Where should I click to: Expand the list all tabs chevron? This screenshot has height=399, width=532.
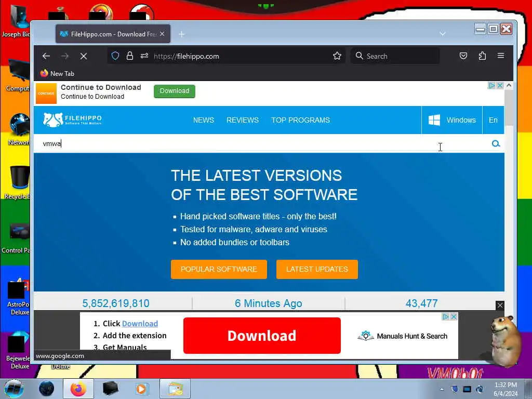[443, 34]
